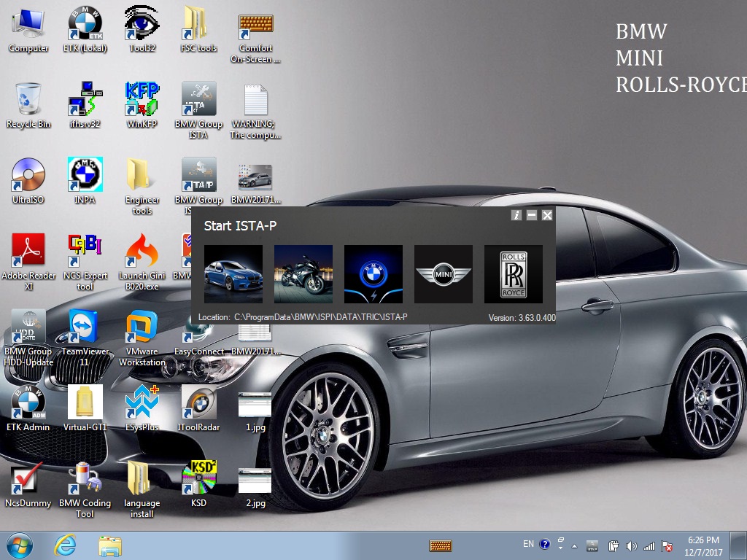
Task: Select the TeamViewer 11 shortcut
Action: [x=85, y=338]
